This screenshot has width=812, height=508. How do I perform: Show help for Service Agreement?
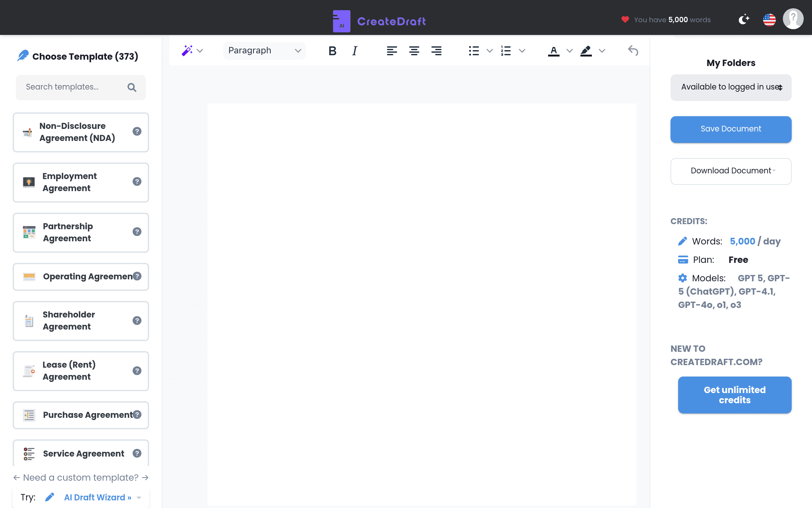pos(137,453)
